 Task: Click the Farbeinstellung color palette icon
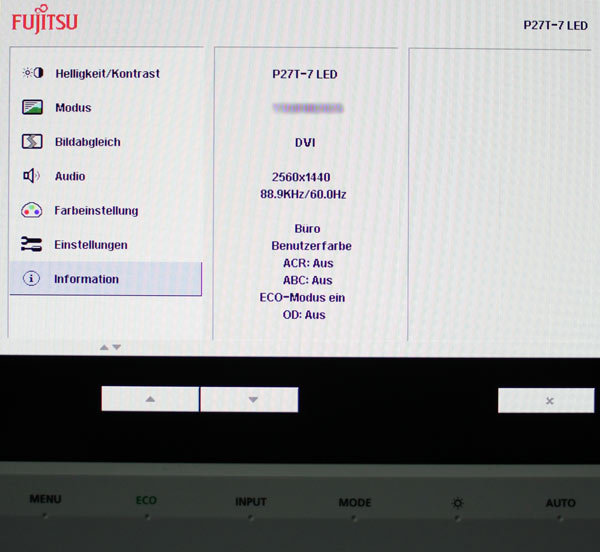pos(31,210)
